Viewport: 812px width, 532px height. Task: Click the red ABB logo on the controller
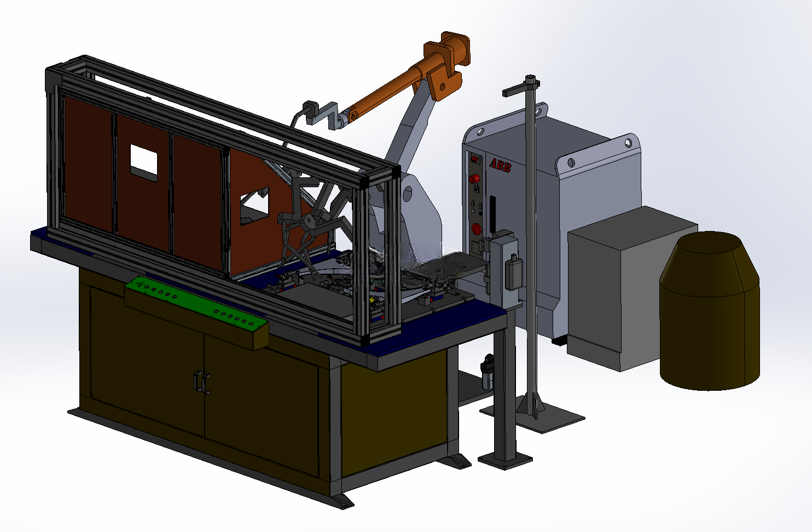(500, 165)
